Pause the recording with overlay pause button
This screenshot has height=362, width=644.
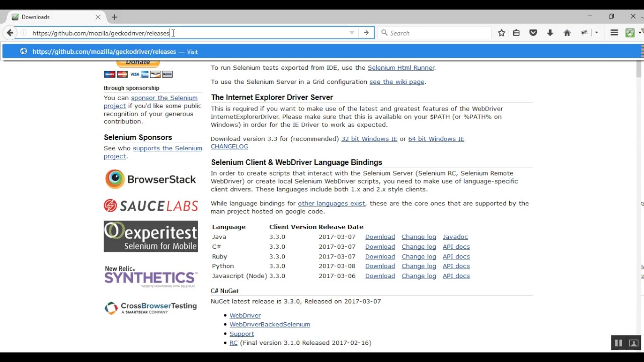[x=618, y=343]
